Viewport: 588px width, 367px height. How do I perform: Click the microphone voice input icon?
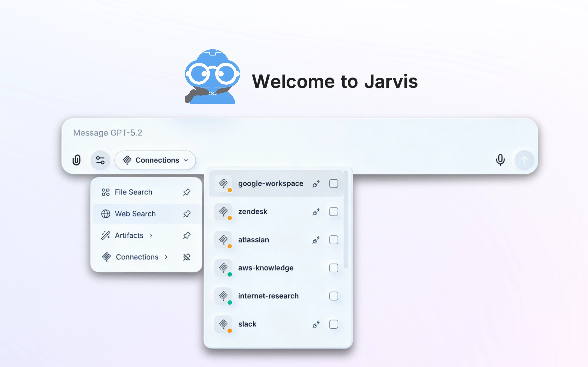pos(500,160)
